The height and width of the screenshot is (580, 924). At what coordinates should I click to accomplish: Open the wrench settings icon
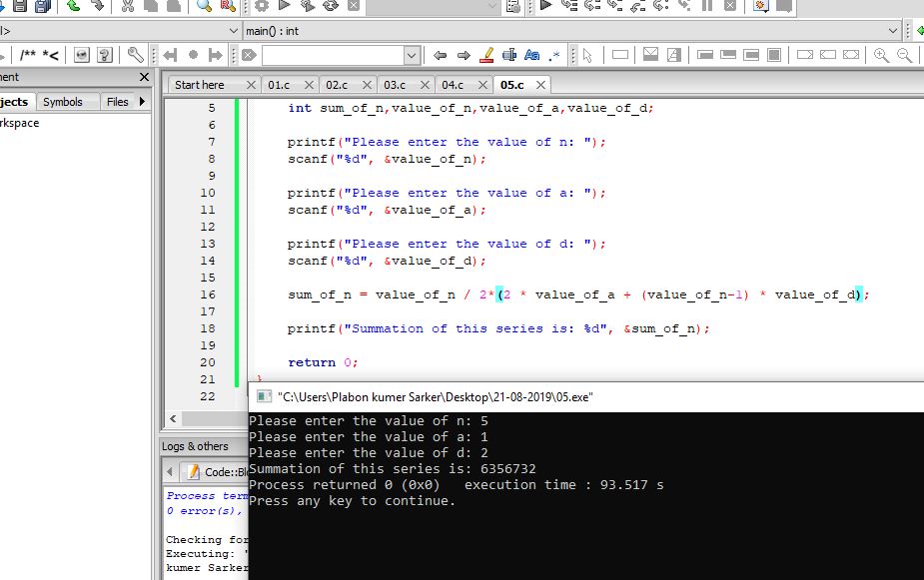(135, 55)
